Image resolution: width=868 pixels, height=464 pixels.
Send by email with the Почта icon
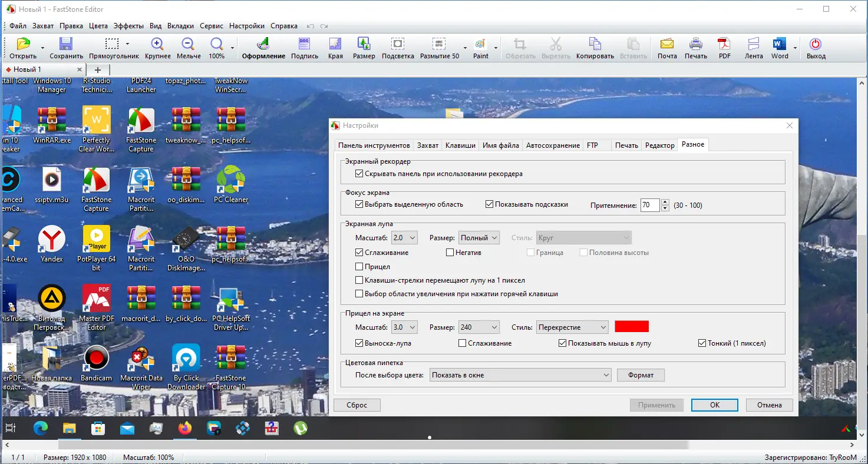click(x=667, y=44)
